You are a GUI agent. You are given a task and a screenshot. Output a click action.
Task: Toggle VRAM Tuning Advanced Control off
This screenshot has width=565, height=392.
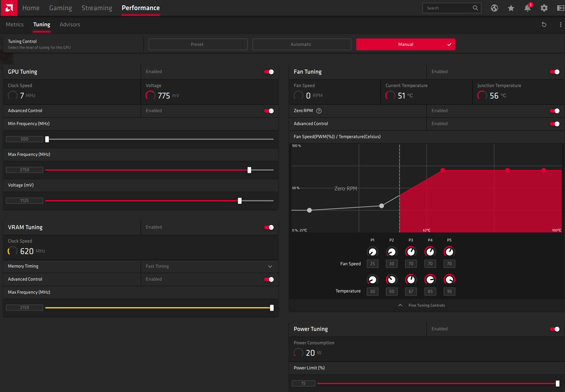(x=269, y=279)
